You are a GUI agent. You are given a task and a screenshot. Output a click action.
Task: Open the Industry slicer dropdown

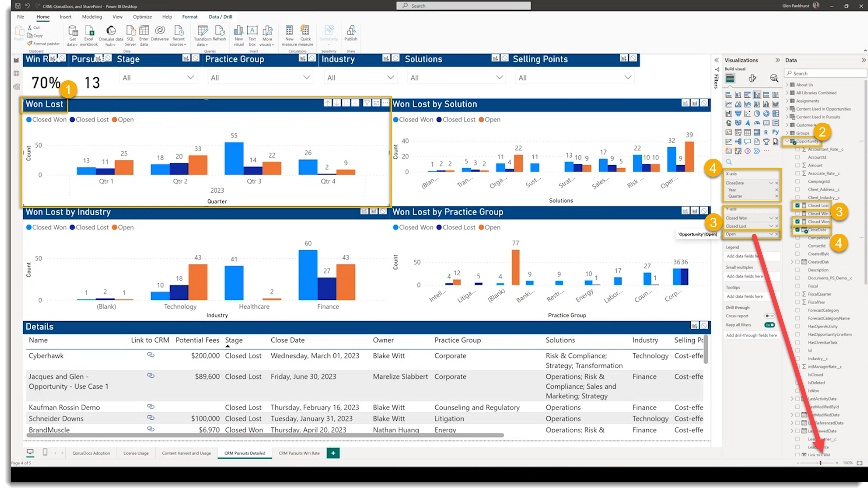pyautogui.click(x=390, y=78)
